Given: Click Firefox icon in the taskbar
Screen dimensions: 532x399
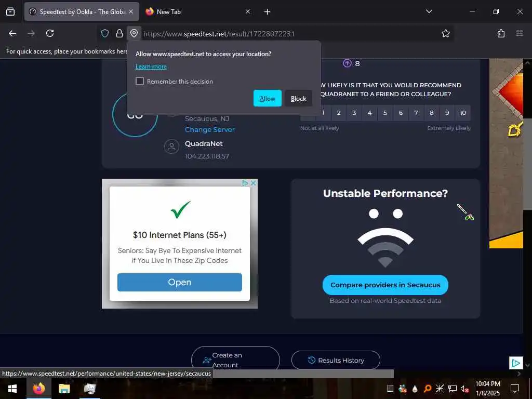Looking at the screenshot, I should pos(38,389).
